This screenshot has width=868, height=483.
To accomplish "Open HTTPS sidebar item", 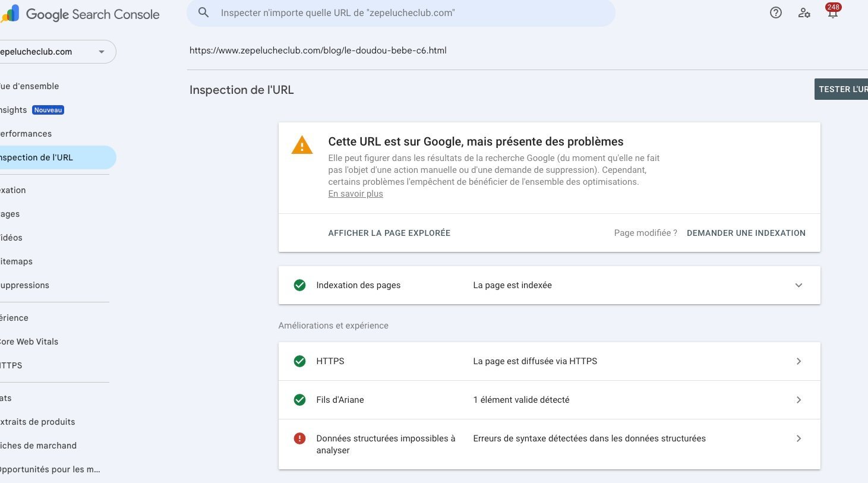I will coord(11,365).
